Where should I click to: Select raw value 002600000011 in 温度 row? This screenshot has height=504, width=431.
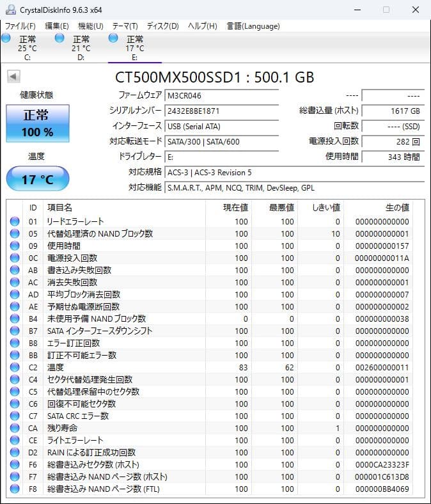point(382,367)
